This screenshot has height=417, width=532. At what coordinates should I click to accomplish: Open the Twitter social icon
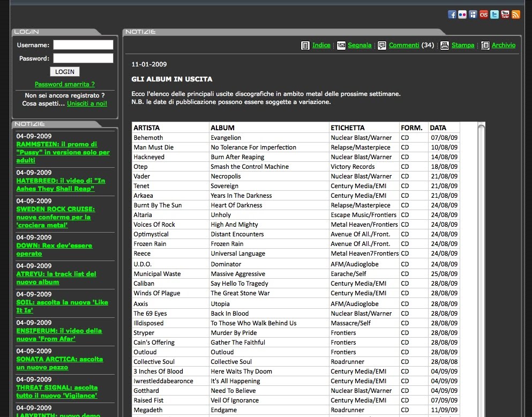[x=494, y=14]
